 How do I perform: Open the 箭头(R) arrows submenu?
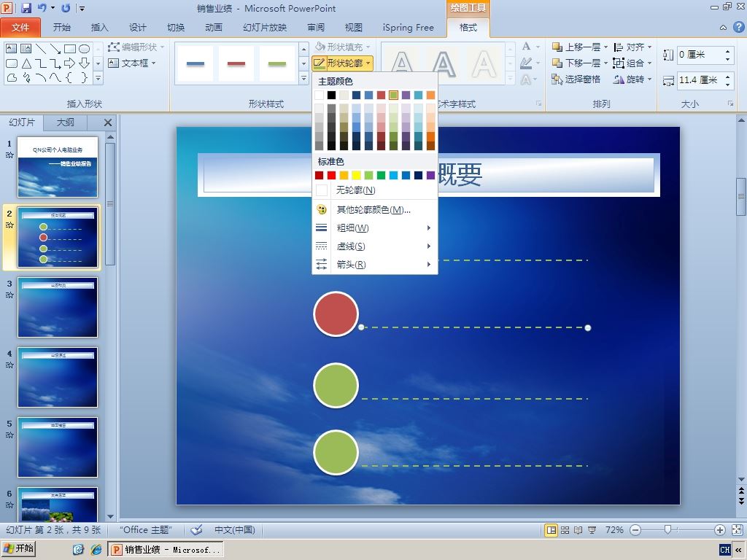click(375, 264)
